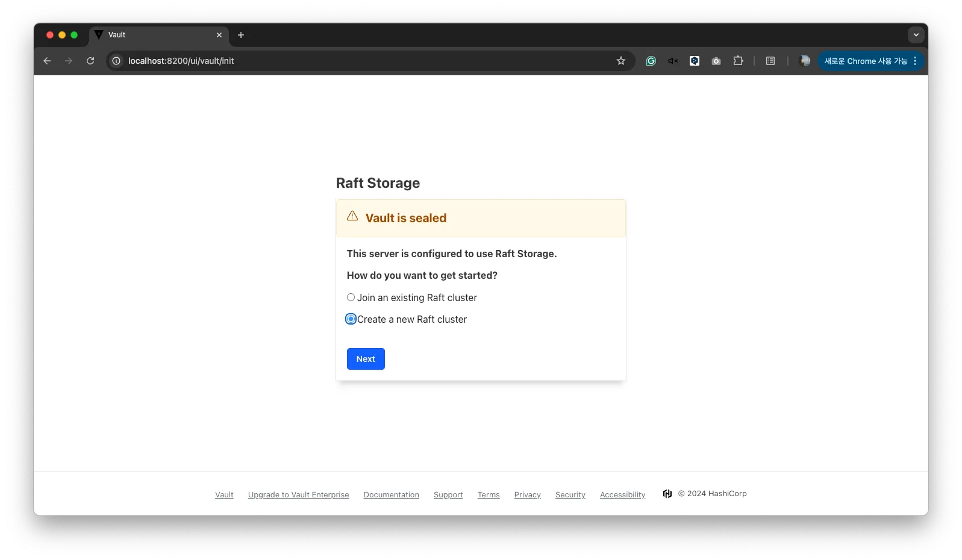Select Create a new Raft cluster radio

[351, 319]
